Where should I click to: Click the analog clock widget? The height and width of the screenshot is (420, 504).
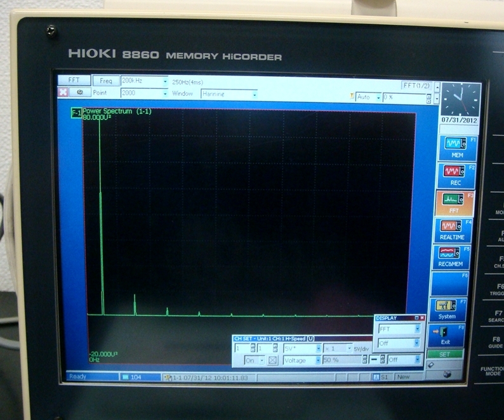pyautogui.click(x=461, y=100)
